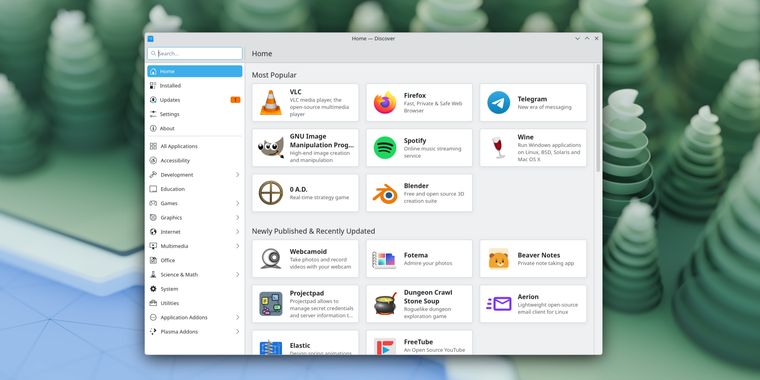Open the Updates page label
Viewport: 760px width, 380px height.
170,100
